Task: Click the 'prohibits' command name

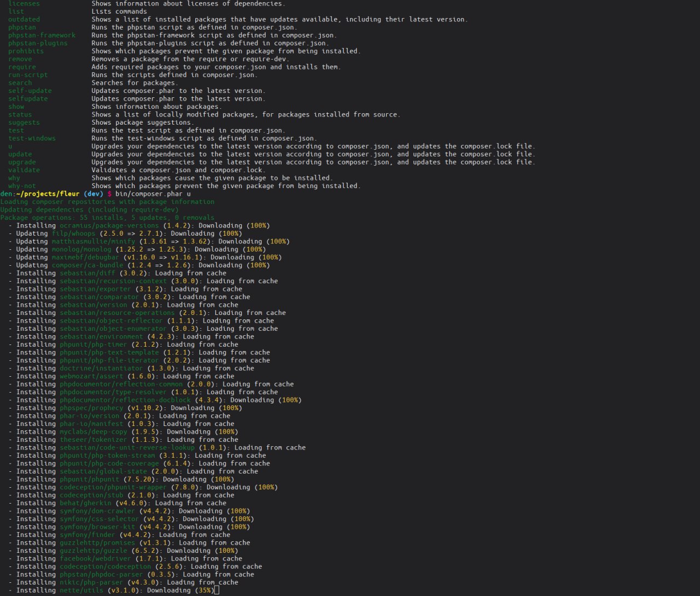Action: [x=26, y=51]
